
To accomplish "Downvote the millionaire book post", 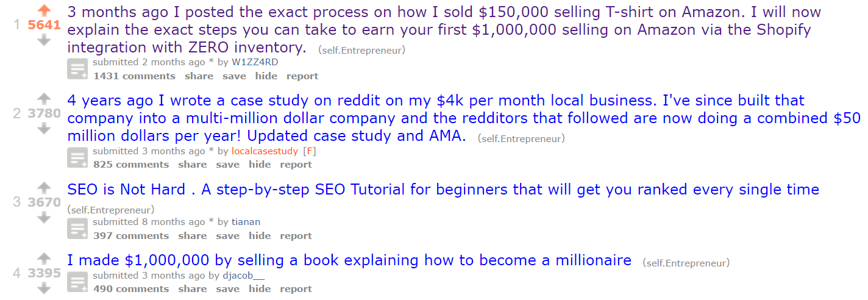I will (x=44, y=288).
